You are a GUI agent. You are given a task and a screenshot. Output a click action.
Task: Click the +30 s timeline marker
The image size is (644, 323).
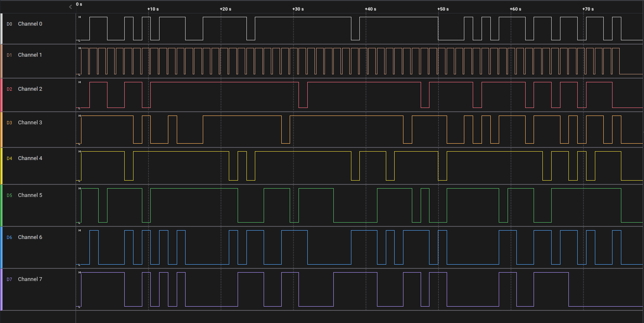(298, 9)
